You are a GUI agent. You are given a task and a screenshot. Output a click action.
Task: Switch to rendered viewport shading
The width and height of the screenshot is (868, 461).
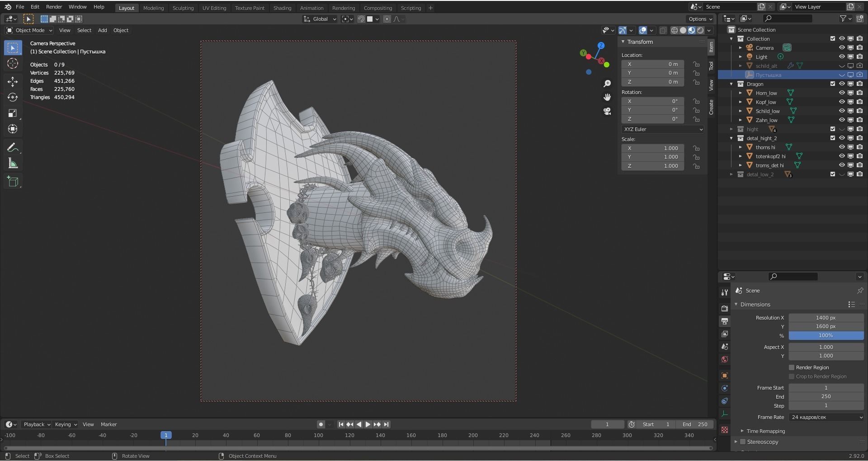click(700, 30)
